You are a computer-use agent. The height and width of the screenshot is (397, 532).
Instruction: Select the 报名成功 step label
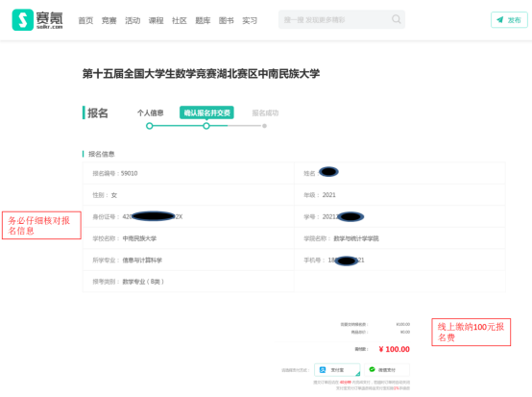coord(265,112)
